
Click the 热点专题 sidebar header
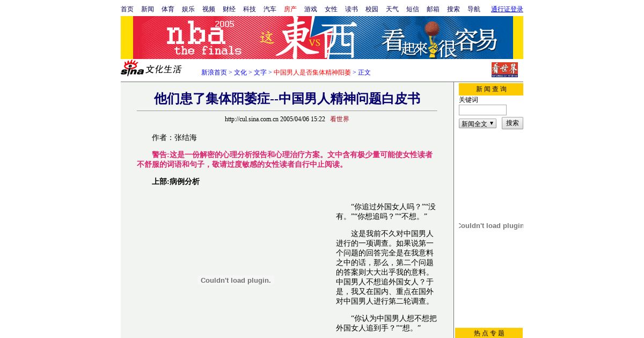(x=489, y=333)
